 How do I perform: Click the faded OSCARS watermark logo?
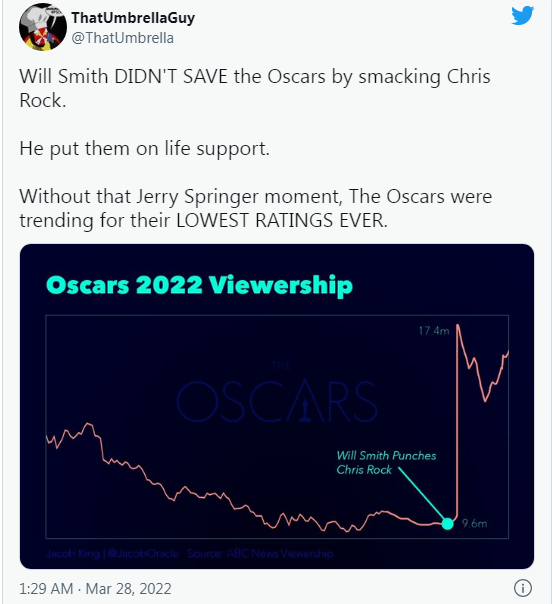tap(277, 394)
